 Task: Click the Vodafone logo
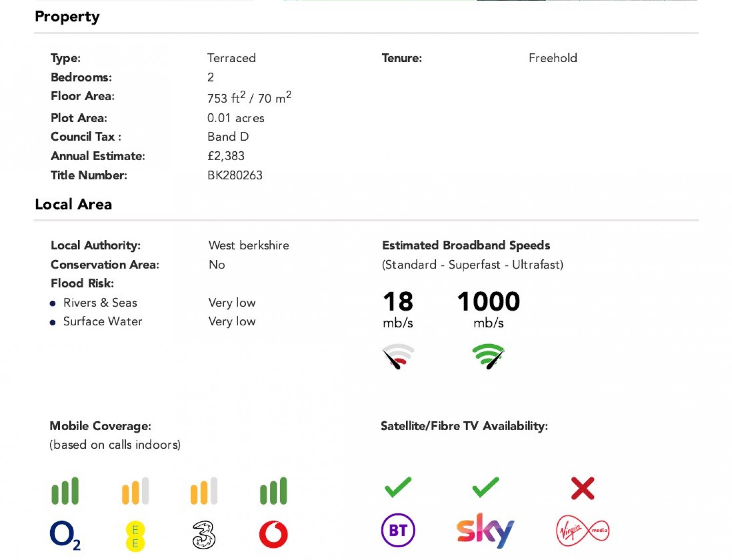tap(273, 535)
